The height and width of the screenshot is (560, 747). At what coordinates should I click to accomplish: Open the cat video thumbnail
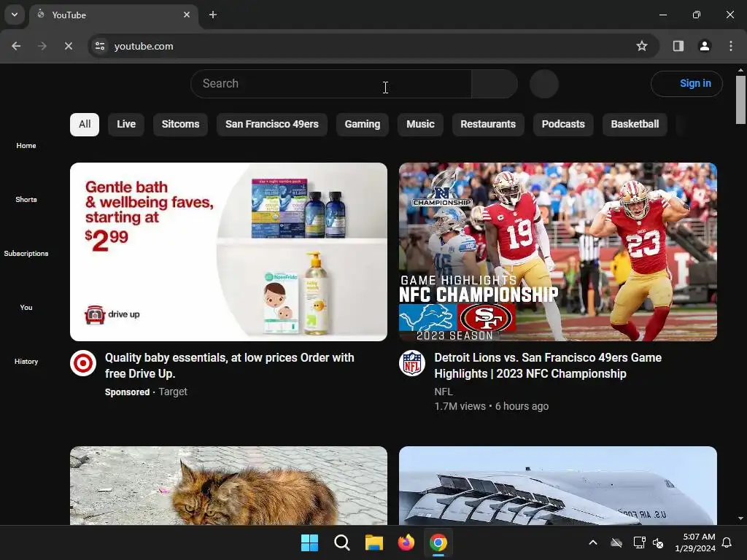[228, 486]
